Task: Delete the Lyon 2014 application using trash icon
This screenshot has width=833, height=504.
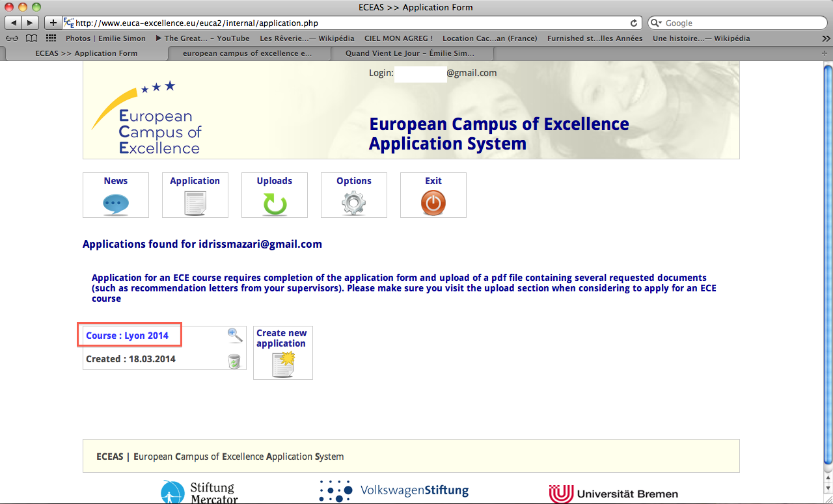Action: pyautogui.click(x=234, y=361)
